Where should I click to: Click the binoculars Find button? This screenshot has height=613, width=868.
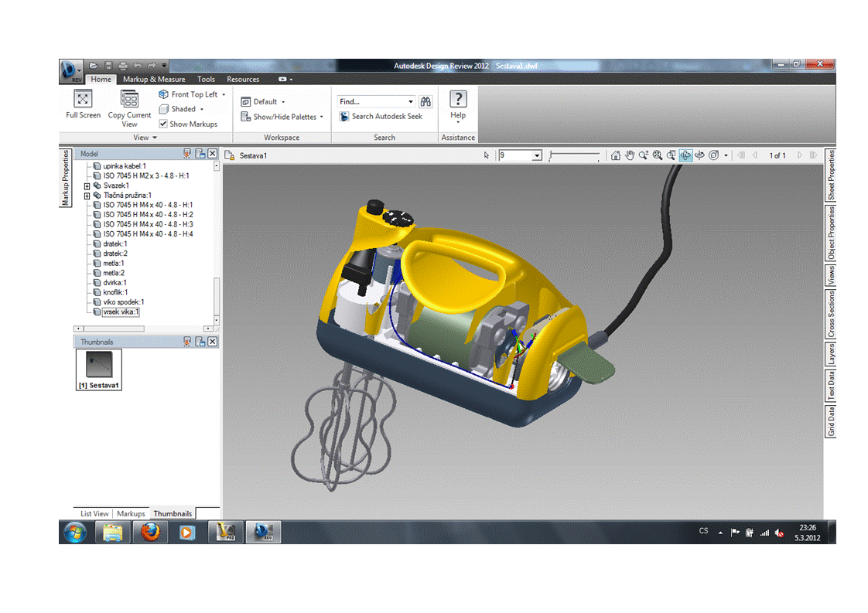point(425,101)
